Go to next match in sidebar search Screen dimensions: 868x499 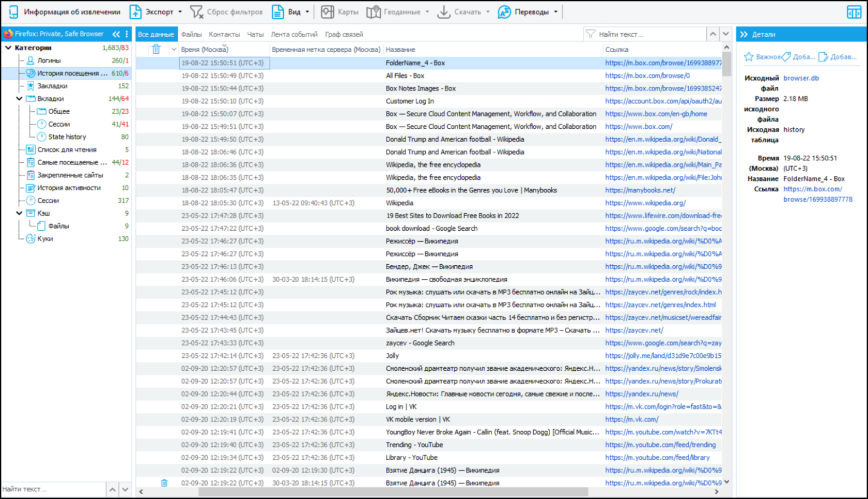tap(126, 489)
